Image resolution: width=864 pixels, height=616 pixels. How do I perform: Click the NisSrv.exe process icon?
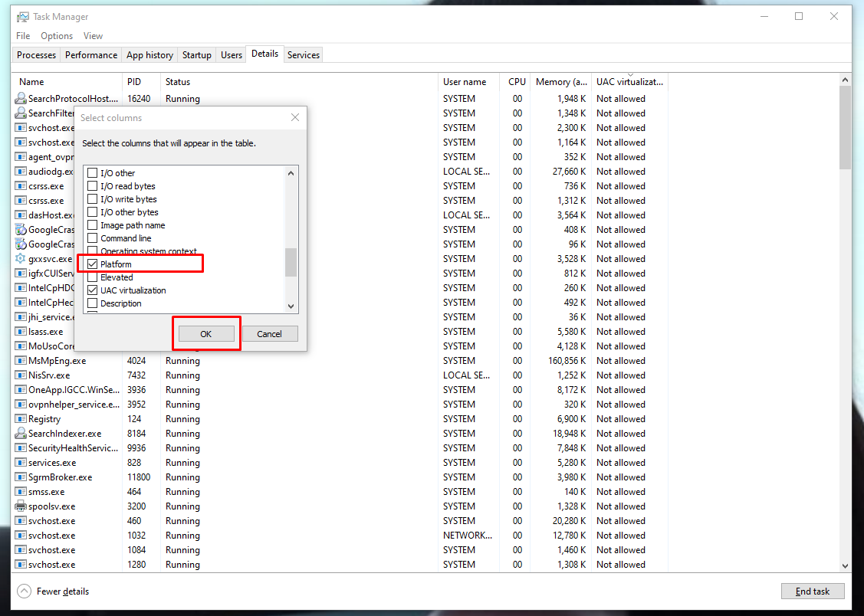tap(21, 375)
